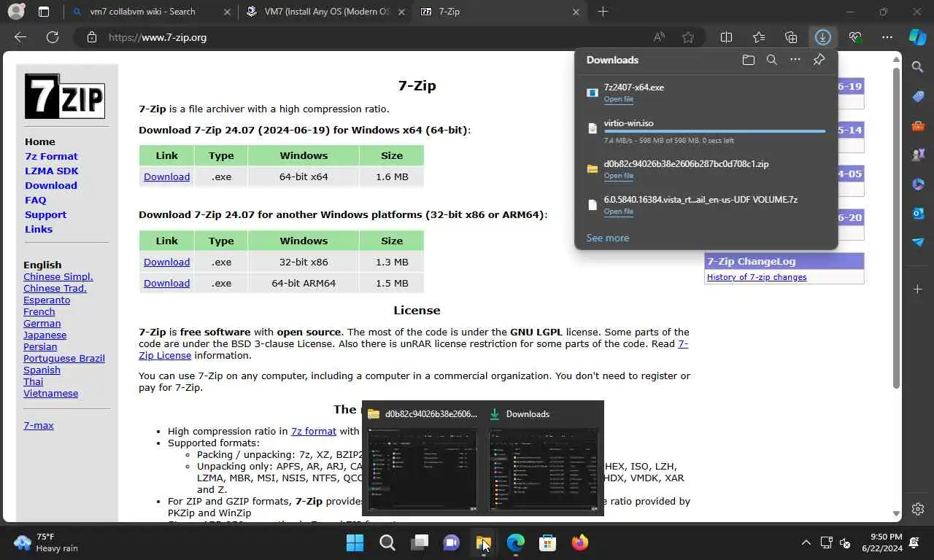The image size is (934, 560).
Task: Click the 7-Zip logo image
Action: tap(65, 96)
